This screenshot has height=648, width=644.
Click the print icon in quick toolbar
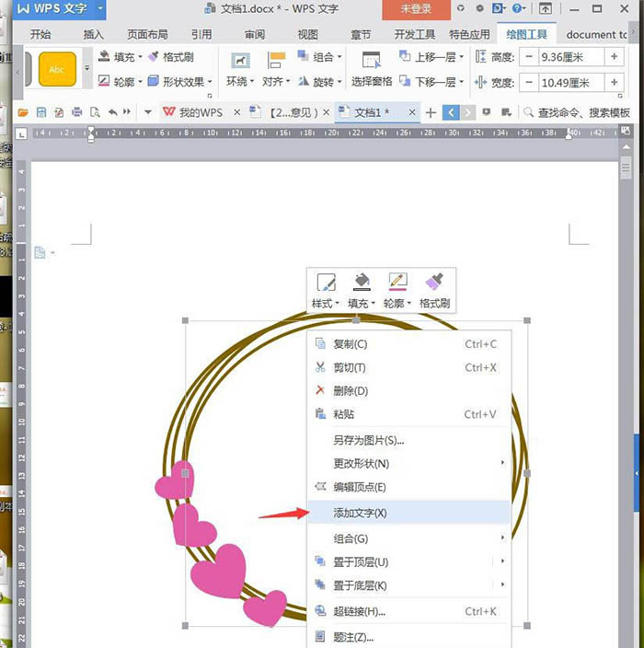[x=77, y=112]
